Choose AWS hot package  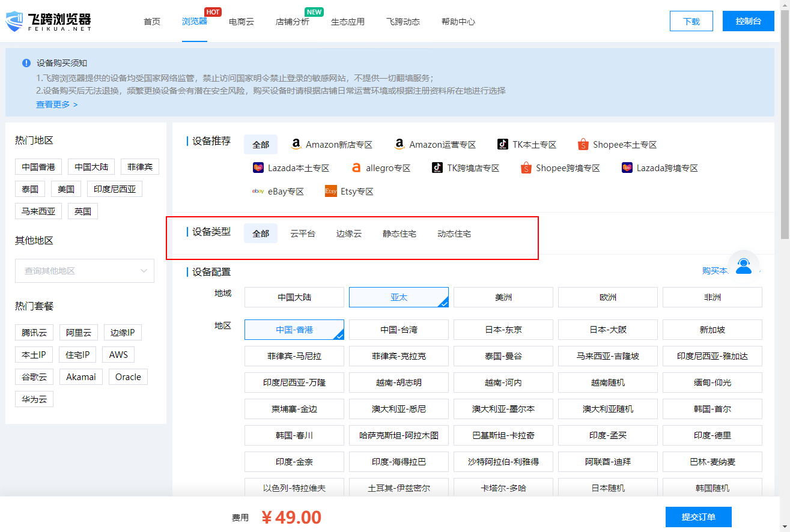tap(118, 355)
